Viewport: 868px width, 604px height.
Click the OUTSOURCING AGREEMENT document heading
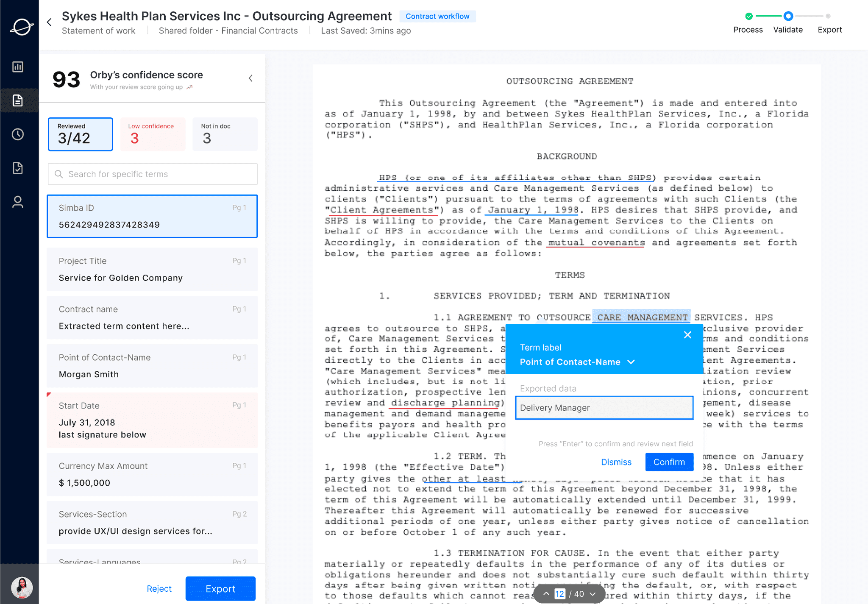(x=570, y=81)
